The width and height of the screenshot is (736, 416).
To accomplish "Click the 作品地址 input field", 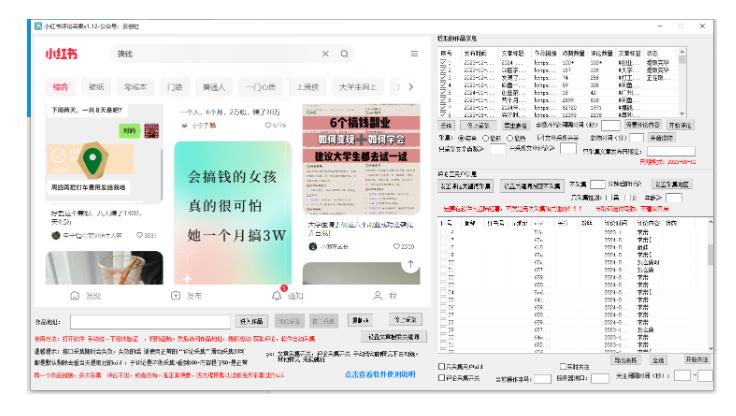I will point(151,323).
